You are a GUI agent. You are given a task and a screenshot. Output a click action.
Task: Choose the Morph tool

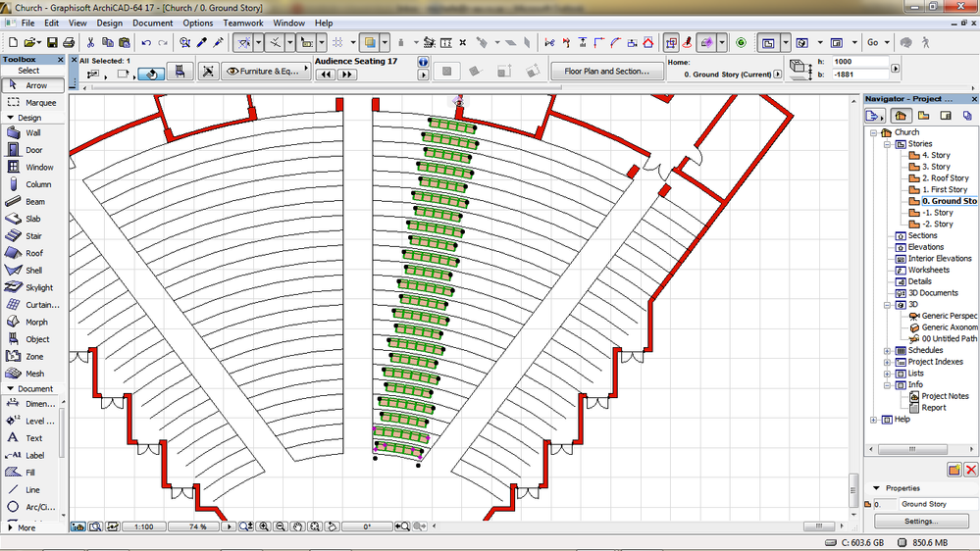(x=32, y=322)
